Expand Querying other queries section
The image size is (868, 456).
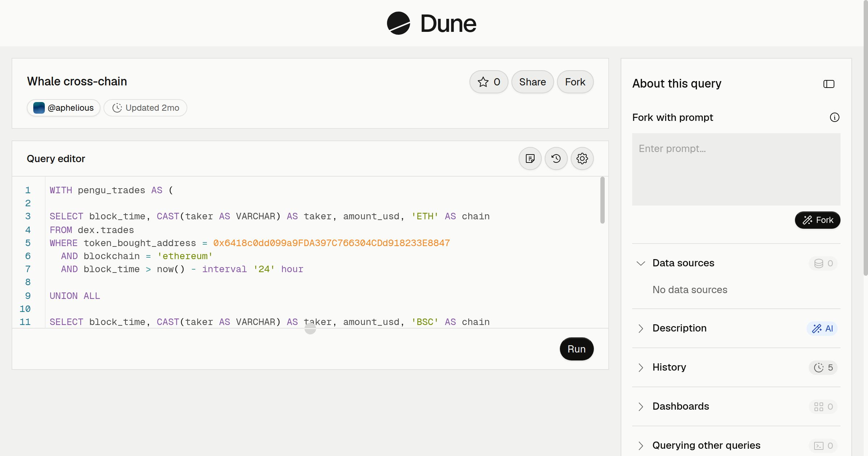[641, 446]
